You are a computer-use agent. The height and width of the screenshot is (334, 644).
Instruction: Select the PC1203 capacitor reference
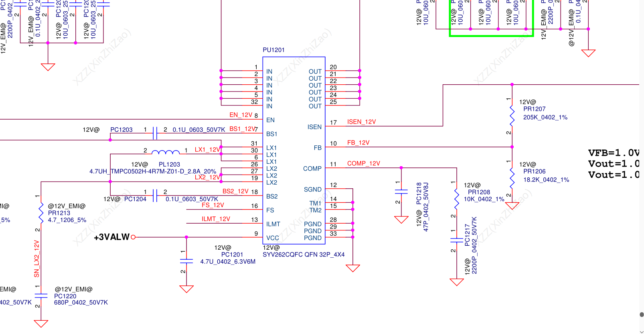121,130
